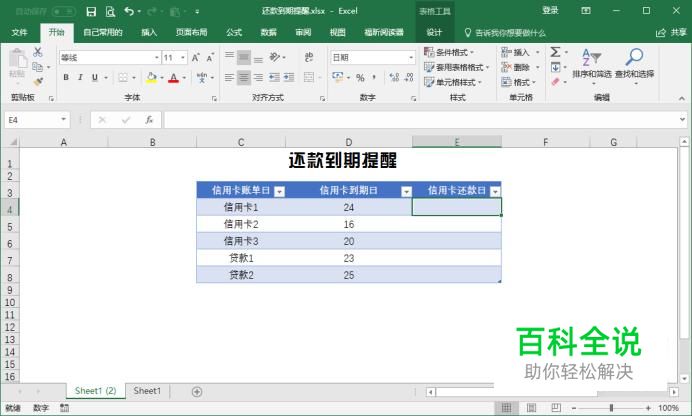Toggle Italic formatting
Screen dimensions: 692x416
(80, 77)
